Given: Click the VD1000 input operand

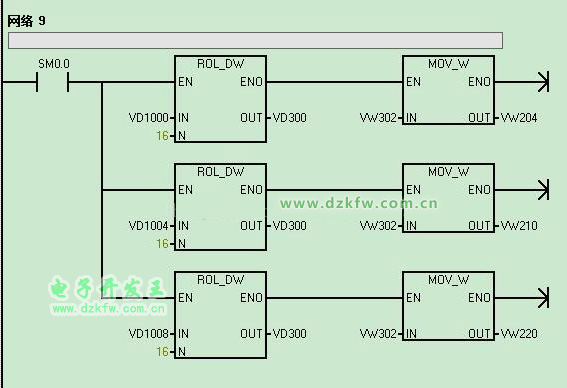Looking at the screenshot, I should pyautogui.click(x=148, y=118).
